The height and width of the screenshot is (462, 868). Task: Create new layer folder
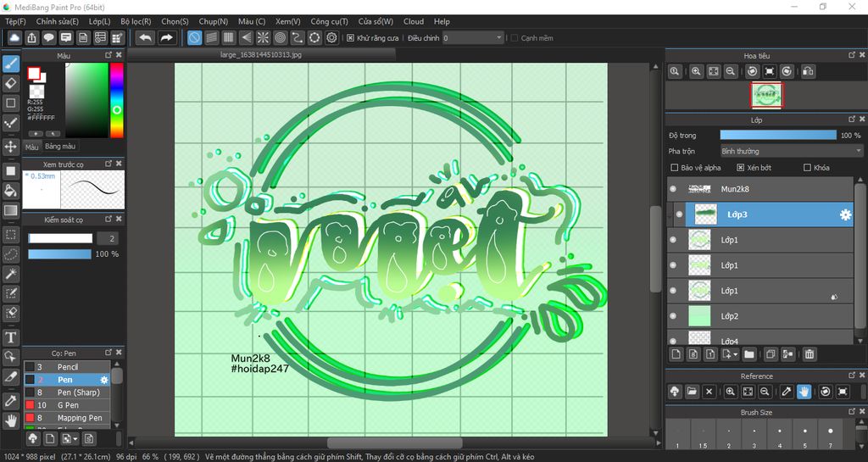[749, 354]
